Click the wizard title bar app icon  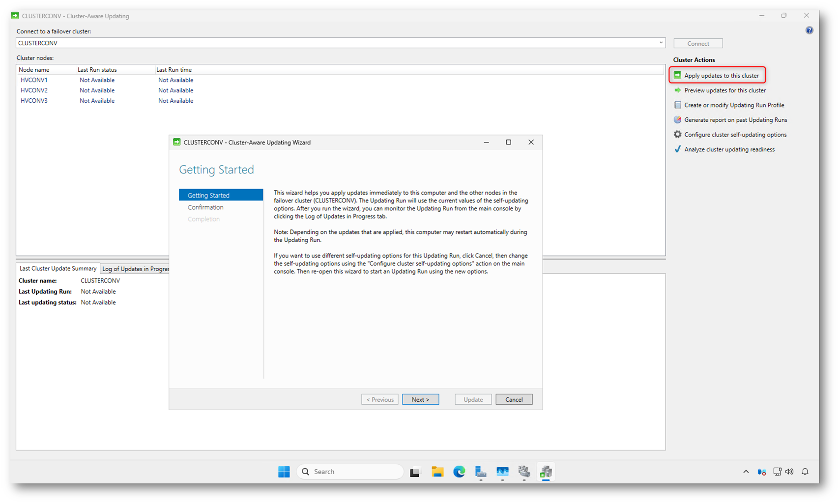(x=177, y=142)
